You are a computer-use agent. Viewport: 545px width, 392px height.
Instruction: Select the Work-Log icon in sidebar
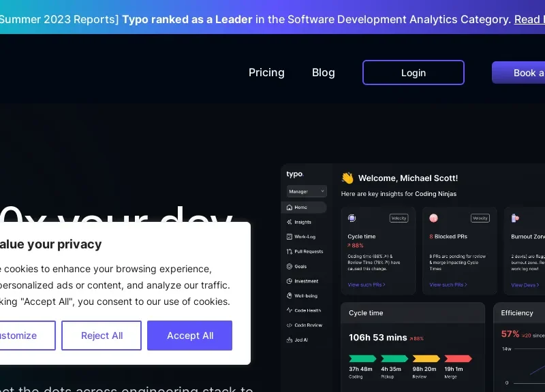coord(290,237)
